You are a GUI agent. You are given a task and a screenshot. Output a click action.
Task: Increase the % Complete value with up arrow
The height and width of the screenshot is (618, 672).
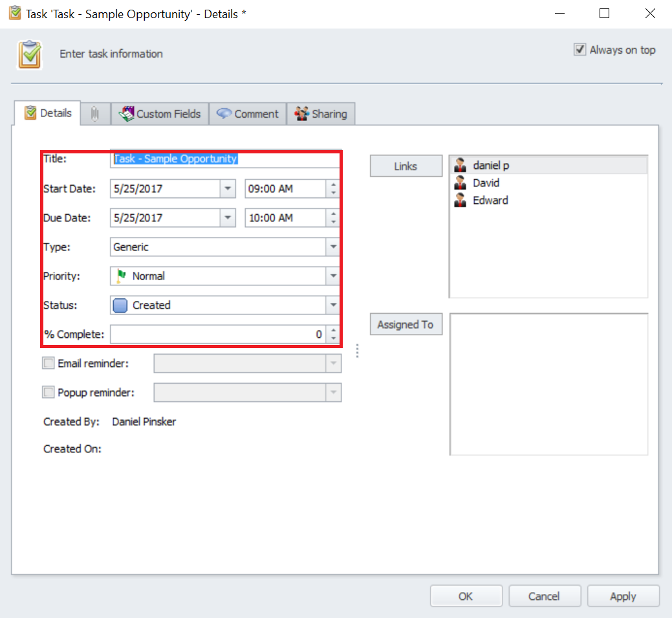[333, 331]
